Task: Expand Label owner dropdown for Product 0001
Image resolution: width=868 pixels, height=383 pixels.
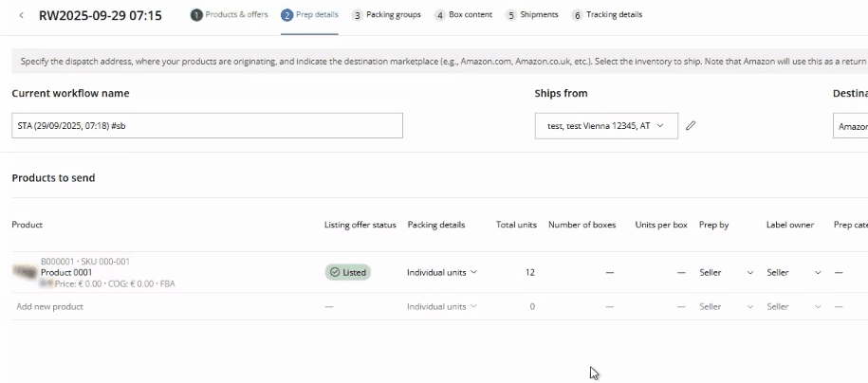Action: point(793,272)
